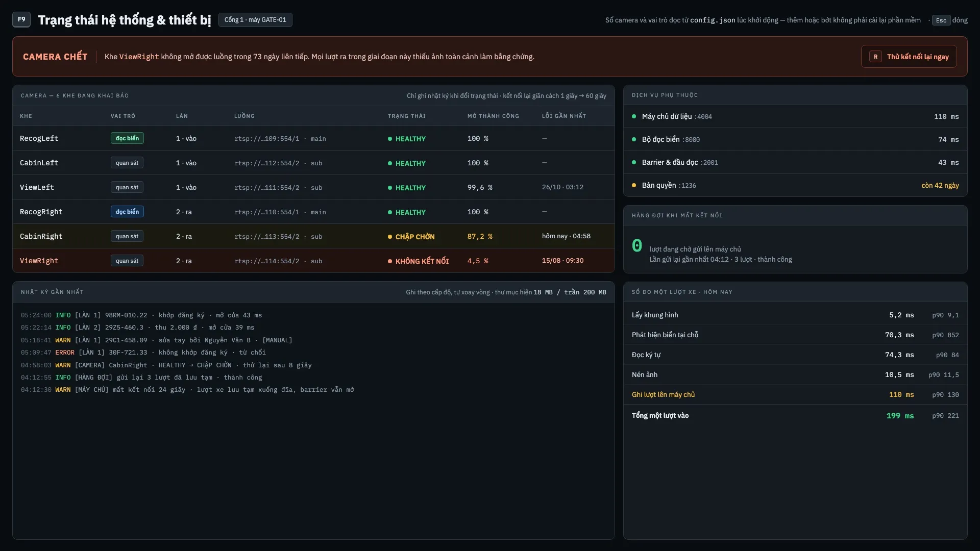This screenshot has height=551, width=980.
Task: Click the 'rtsp://…109:554/1 · main' stream text
Action: pos(280,139)
